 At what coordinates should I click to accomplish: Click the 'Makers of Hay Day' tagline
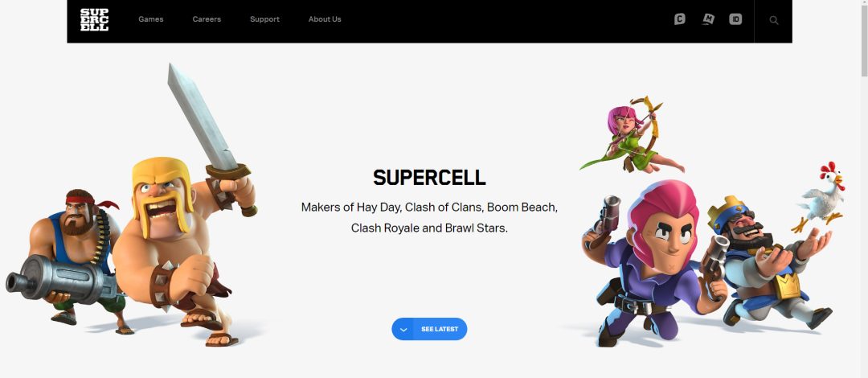point(429,217)
